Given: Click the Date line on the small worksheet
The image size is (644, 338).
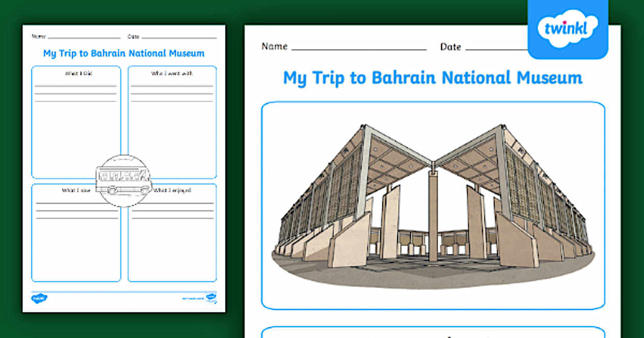Looking at the screenshot, I should click(179, 38).
